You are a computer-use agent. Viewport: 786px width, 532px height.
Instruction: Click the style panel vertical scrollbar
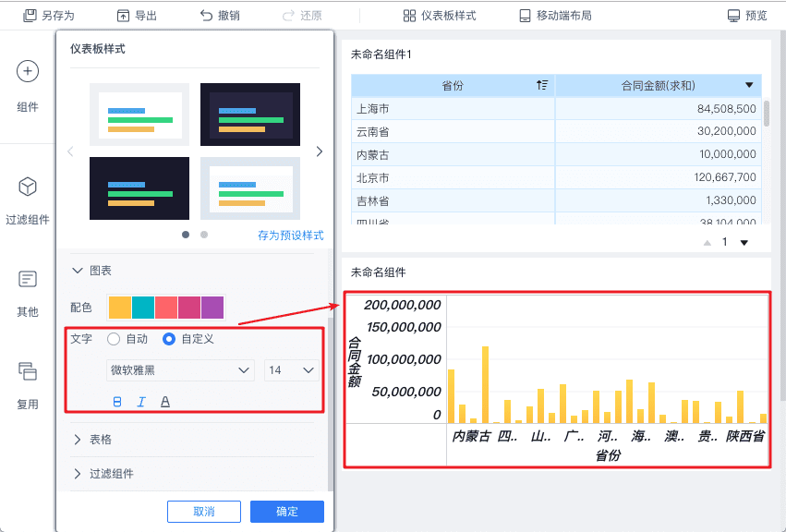point(330,404)
